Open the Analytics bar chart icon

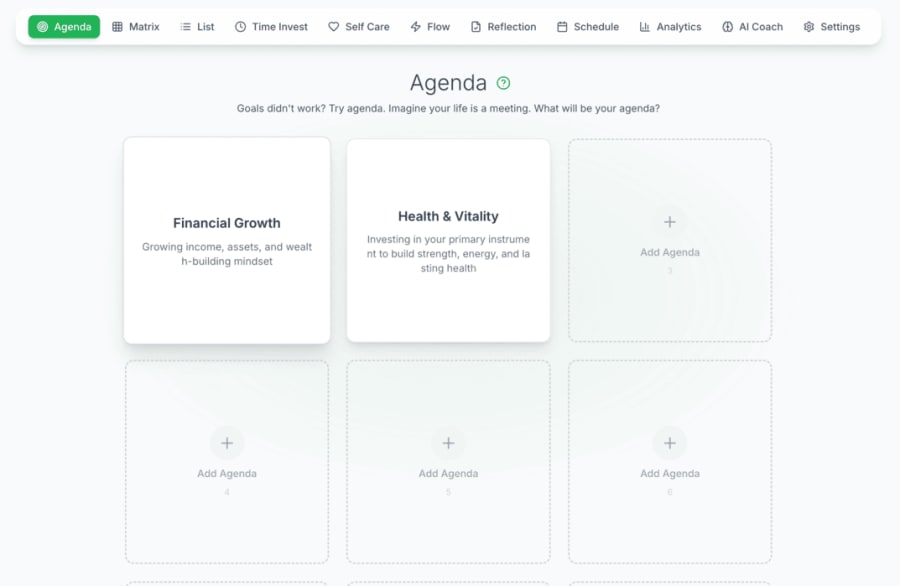[647, 26]
